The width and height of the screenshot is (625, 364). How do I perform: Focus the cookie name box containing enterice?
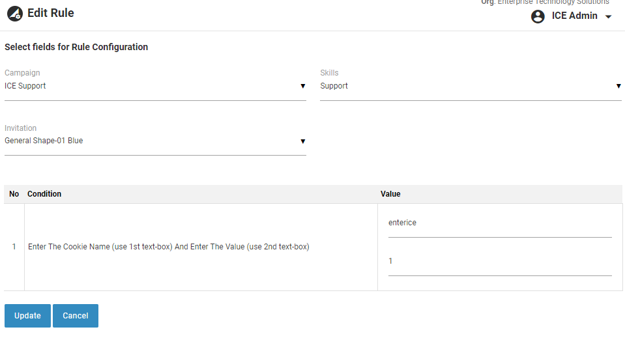[x=499, y=223]
